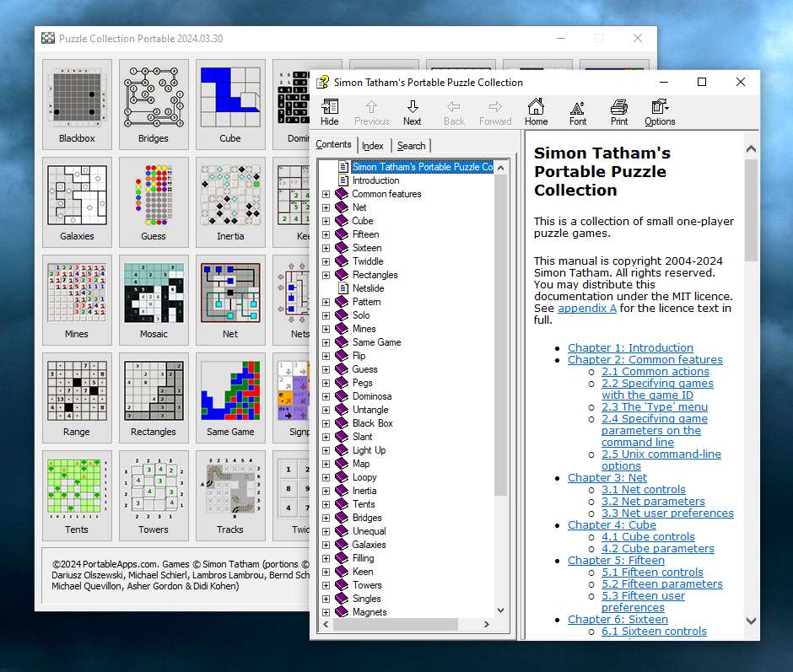Switch to the Index tab
Viewport: 793px width, 672px height.
click(x=373, y=146)
